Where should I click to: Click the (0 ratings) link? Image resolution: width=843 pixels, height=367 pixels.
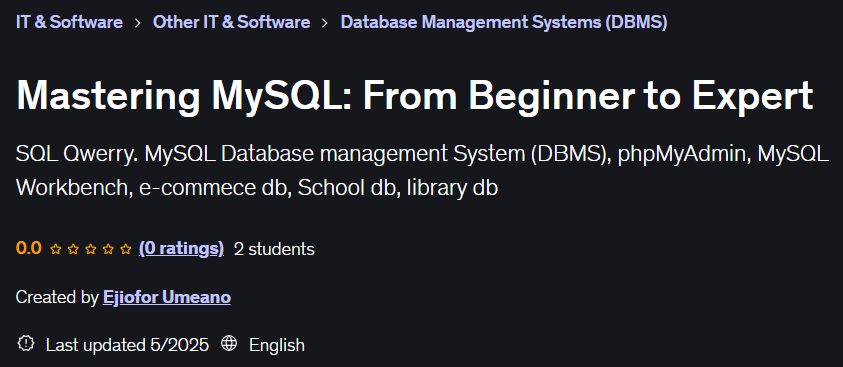(181, 249)
